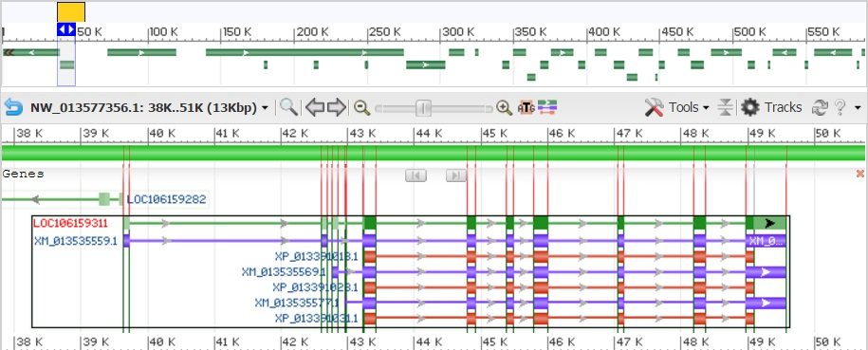
Task: Open the magnifier search icon
Action: click(288, 106)
